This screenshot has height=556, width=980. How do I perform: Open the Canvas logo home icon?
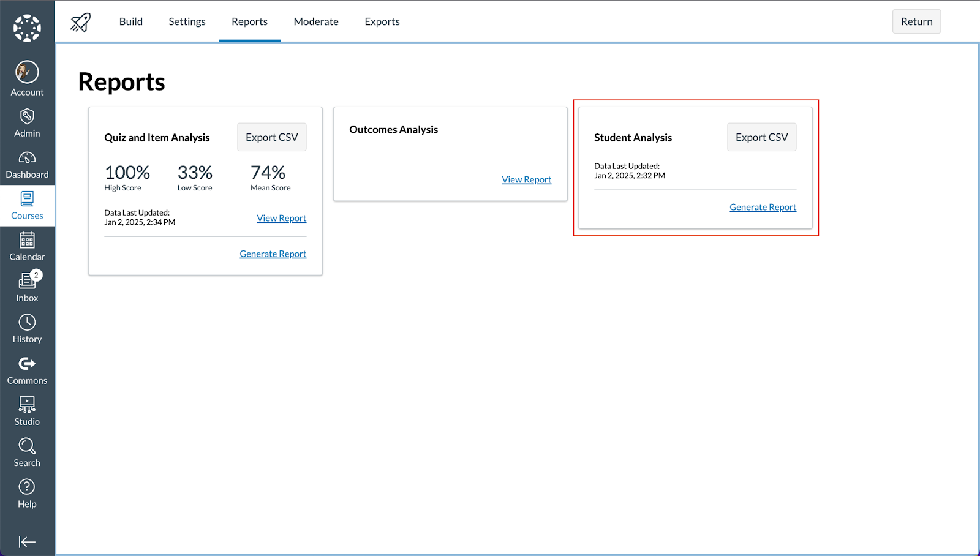tap(27, 28)
